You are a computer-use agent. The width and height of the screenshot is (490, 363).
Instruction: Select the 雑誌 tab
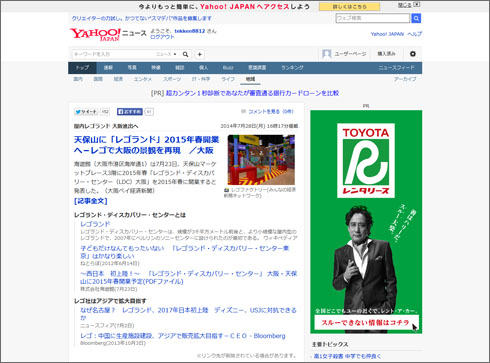click(180, 68)
